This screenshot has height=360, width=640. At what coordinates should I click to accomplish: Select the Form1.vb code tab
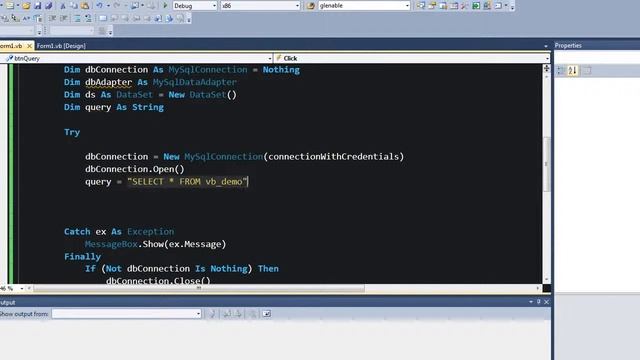pyautogui.click(x=11, y=46)
